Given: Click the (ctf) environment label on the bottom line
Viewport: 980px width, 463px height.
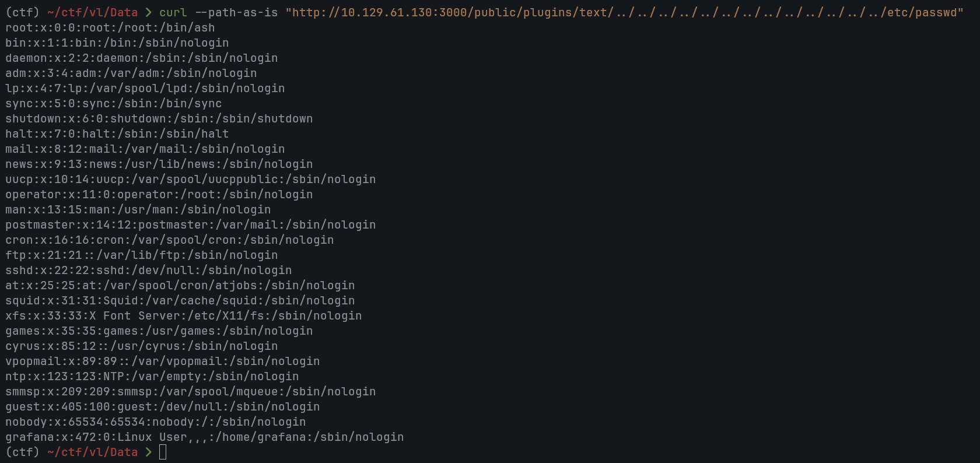Looking at the screenshot, I should (x=22, y=452).
